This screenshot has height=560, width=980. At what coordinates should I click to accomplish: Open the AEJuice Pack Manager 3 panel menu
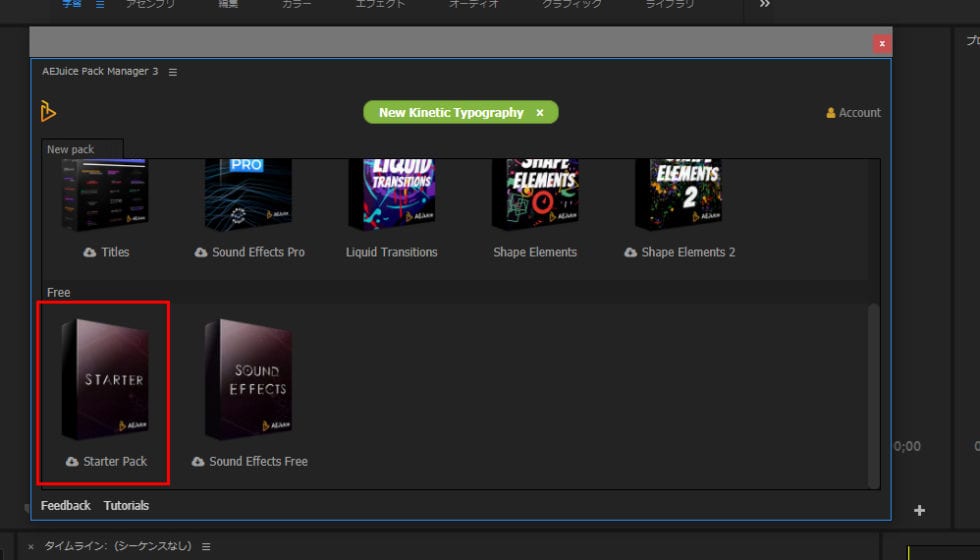click(172, 72)
